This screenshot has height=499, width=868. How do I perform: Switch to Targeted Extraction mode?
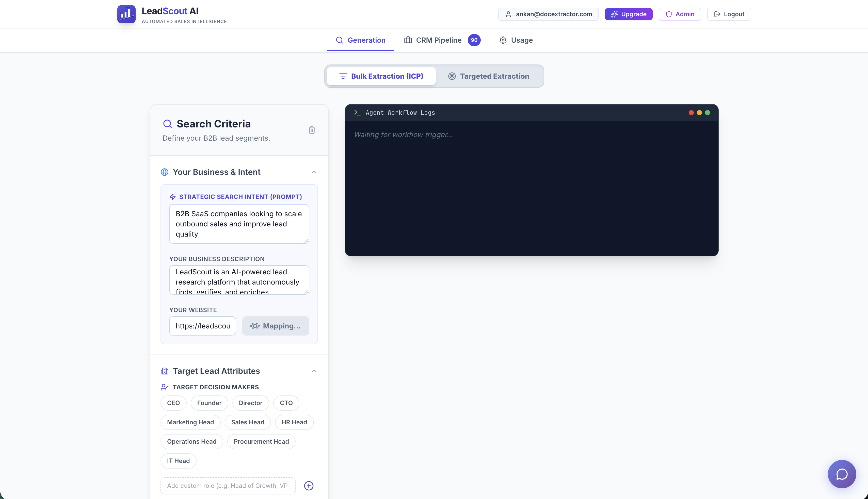pyautogui.click(x=489, y=76)
